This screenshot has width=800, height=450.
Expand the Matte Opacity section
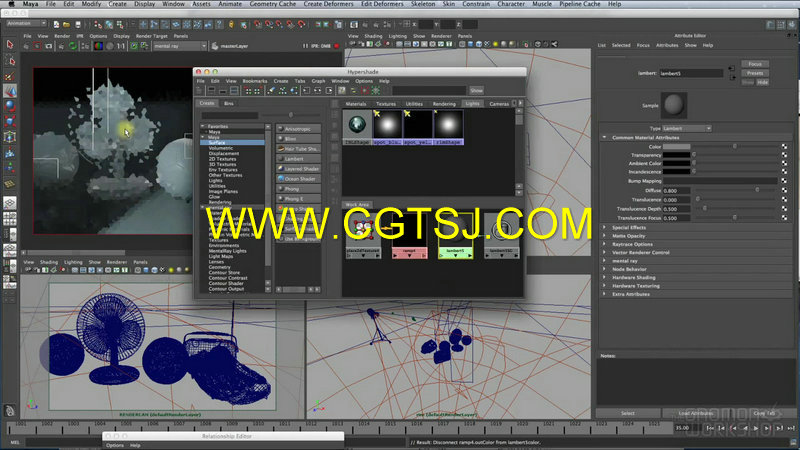pyautogui.click(x=605, y=236)
